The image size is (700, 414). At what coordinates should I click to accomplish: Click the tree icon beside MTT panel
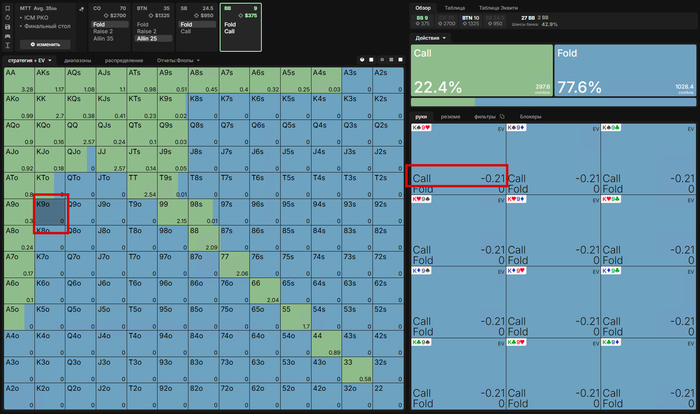coord(81,8)
